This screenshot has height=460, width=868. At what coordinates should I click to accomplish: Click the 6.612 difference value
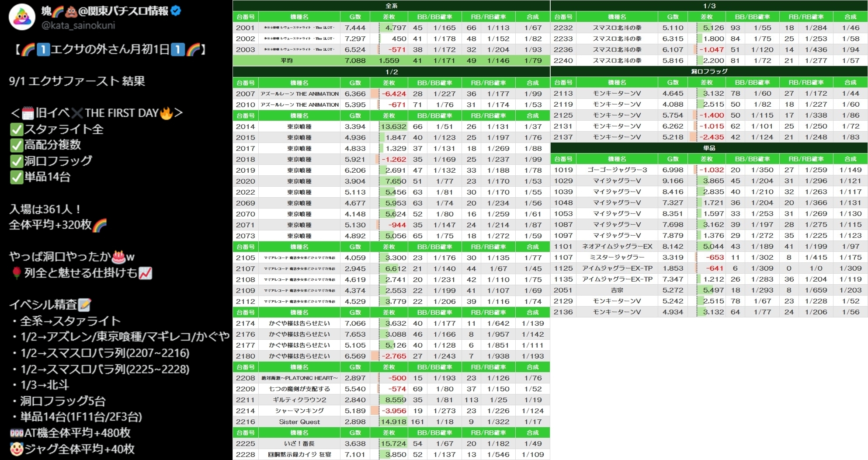(x=396, y=268)
